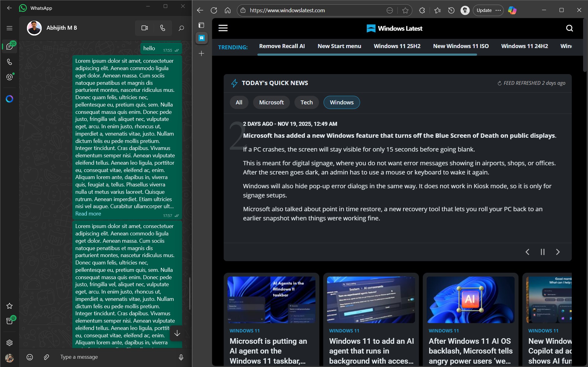The image size is (588, 367).
Task: Focus the Type a message field
Action: [x=107, y=357]
